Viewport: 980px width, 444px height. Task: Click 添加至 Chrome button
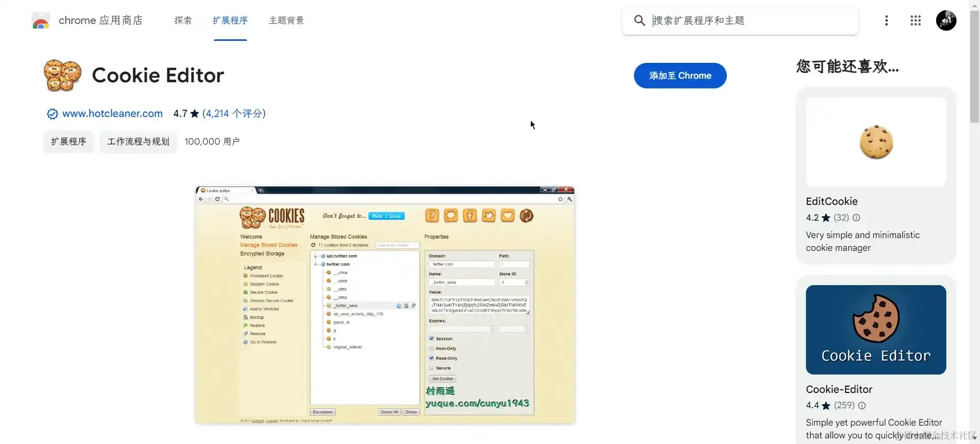pos(680,76)
